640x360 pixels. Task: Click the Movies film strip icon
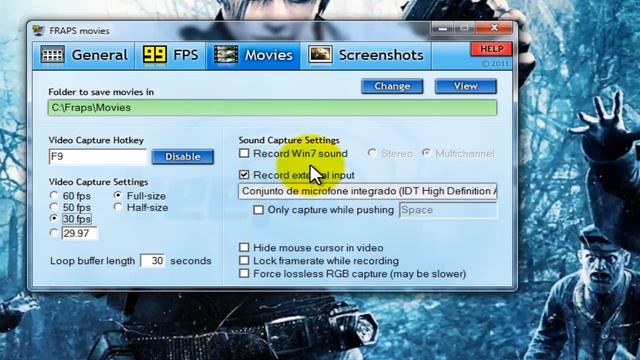tap(226, 55)
